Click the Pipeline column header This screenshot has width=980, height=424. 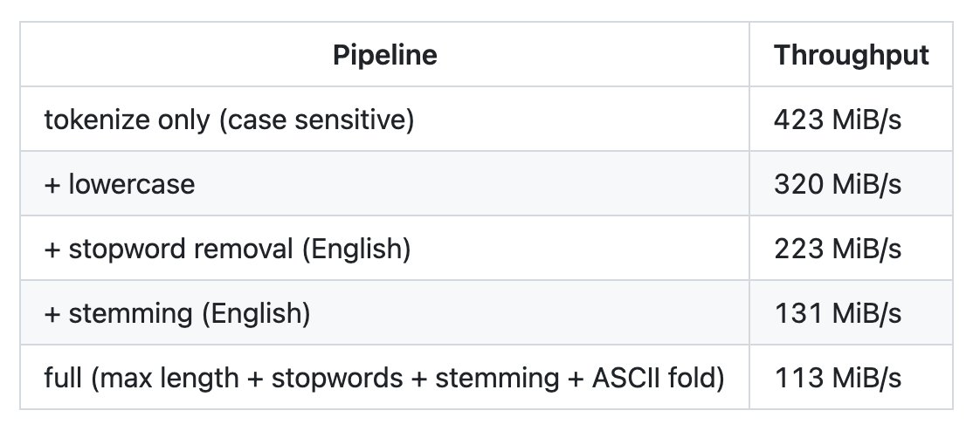(384, 54)
